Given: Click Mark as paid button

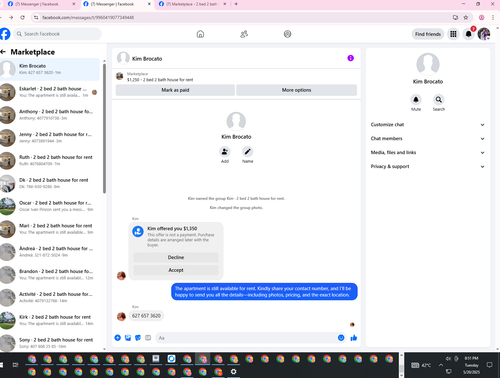Looking at the screenshot, I should click(175, 90).
